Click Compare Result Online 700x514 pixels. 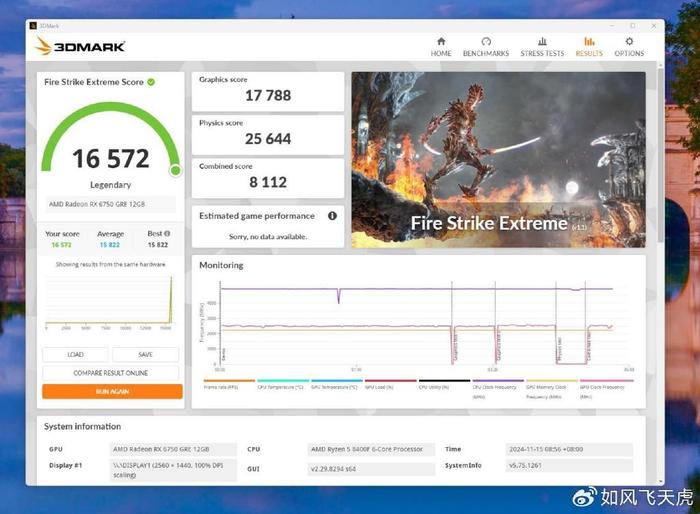point(111,372)
